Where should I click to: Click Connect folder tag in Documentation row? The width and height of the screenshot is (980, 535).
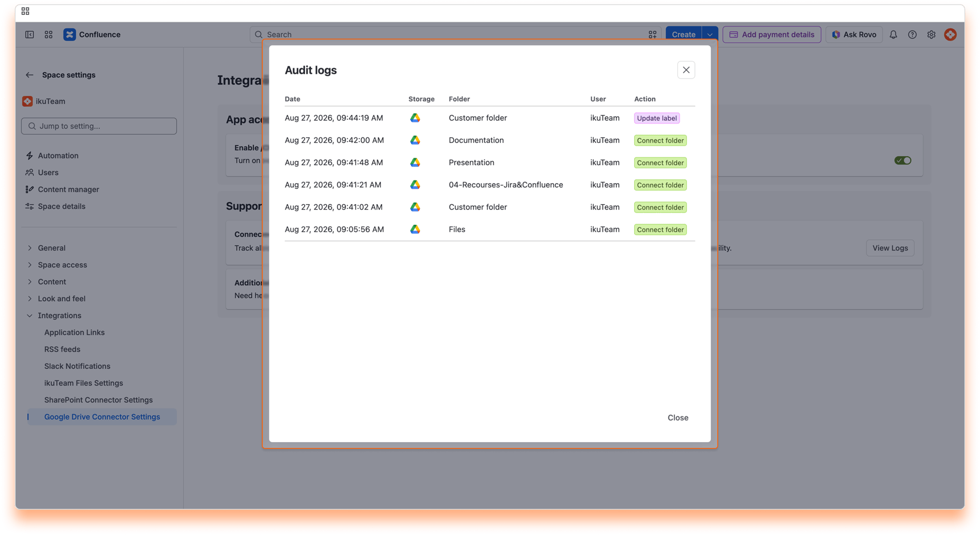coord(660,140)
